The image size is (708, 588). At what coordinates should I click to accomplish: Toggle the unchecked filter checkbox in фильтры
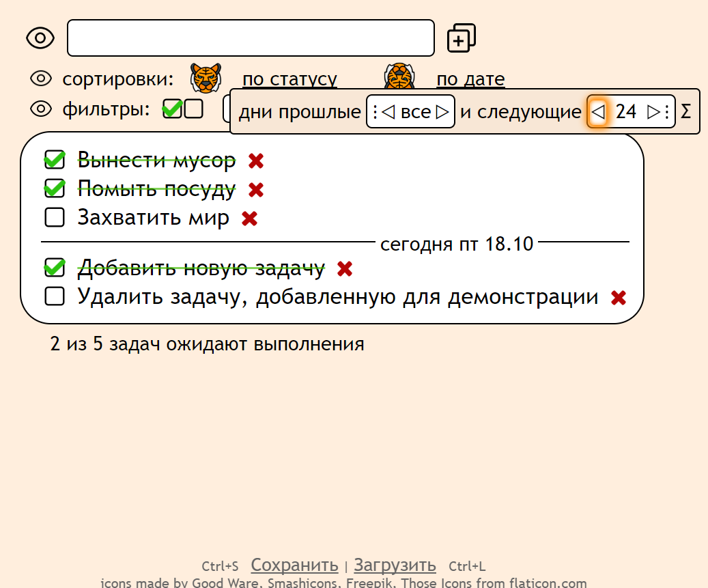click(194, 109)
